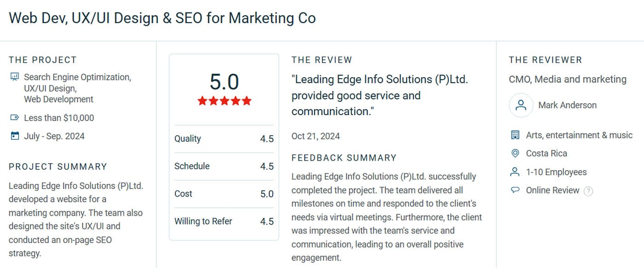This screenshot has width=644, height=276.
Task: Click the overall 5.0 score
Action: point(224,81)
